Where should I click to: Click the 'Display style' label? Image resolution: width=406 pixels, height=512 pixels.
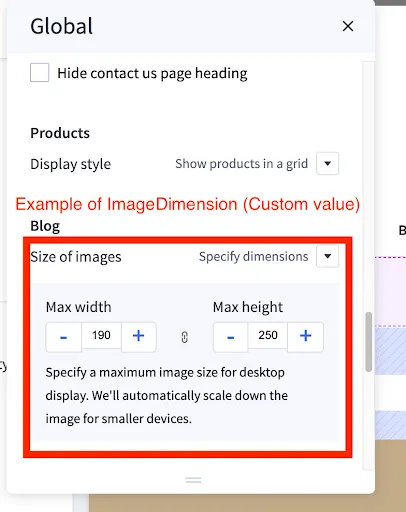(70, 164)
